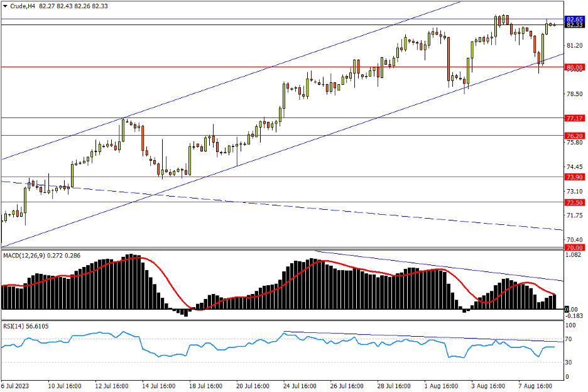Select the 70 level on RSI scale
Screen dimensions: 588x392
coord(570,339)
